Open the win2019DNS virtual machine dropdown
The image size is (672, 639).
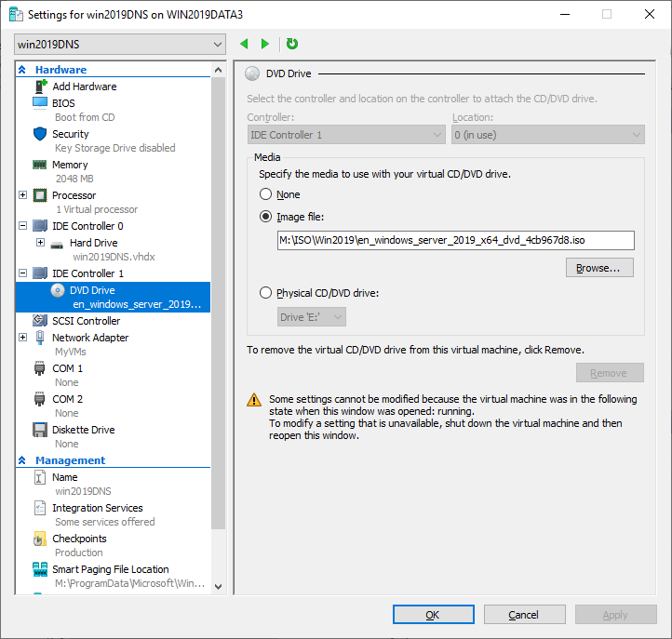click(x=120, y=44)
